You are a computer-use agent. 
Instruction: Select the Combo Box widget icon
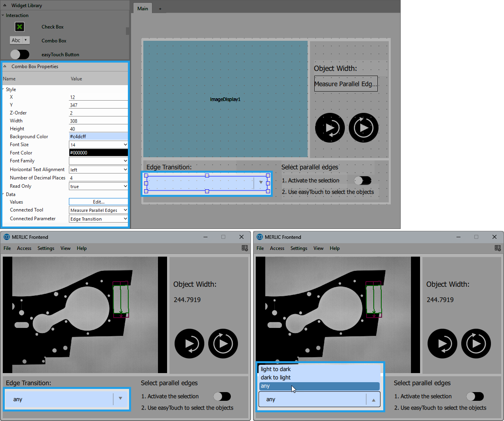pos(19,40)
